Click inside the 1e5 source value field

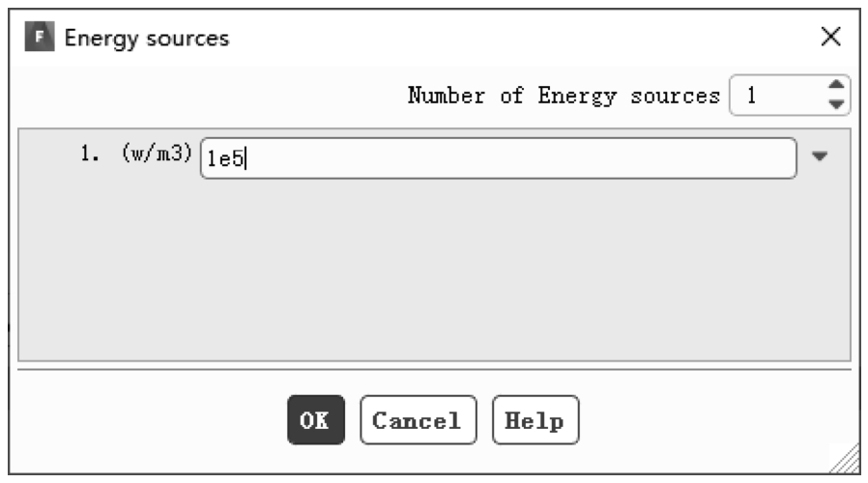coord(498,158)
